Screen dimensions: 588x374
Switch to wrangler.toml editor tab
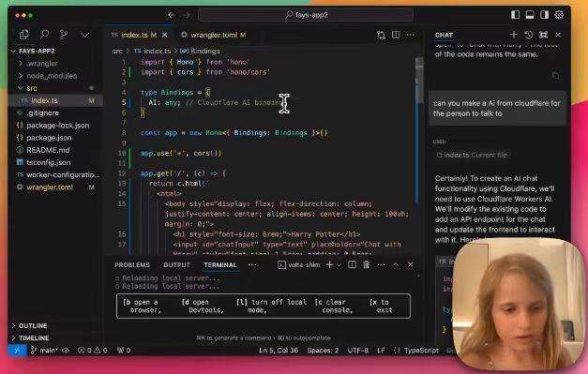click(214, 35)
